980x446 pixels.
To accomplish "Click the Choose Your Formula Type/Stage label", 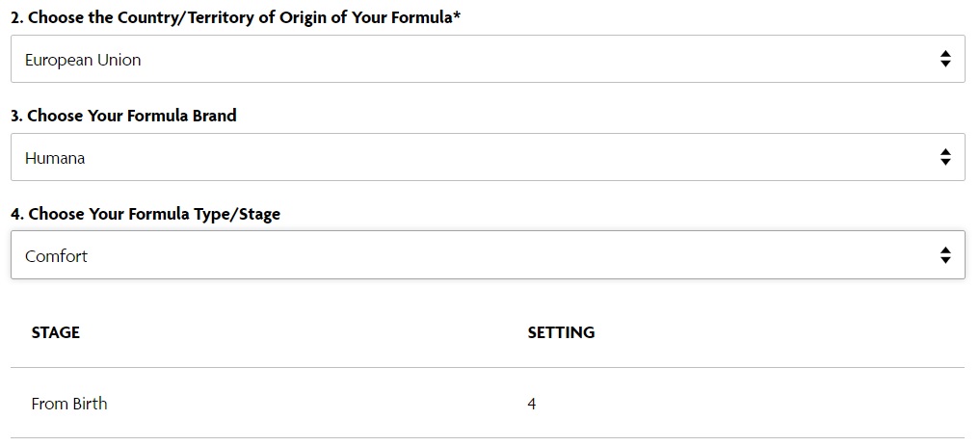I will coord(146,214).
